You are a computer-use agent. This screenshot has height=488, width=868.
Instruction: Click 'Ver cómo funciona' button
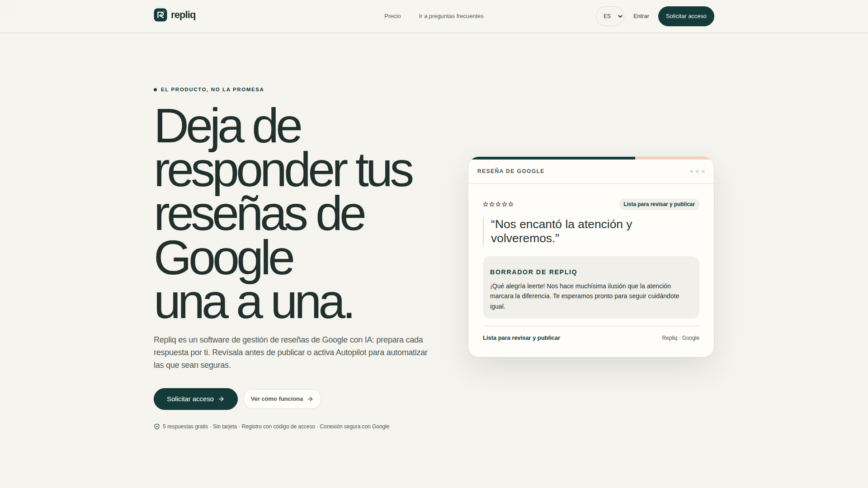point(282,399)
